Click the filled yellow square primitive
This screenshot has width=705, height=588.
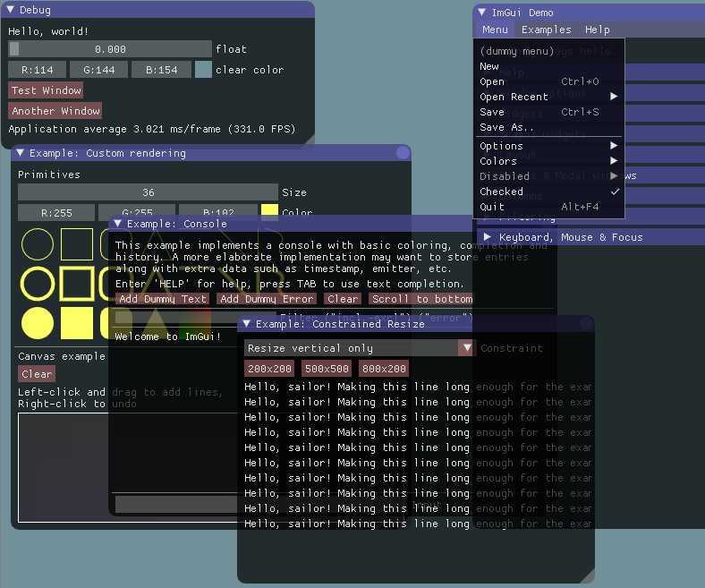[x=77, y=323]
